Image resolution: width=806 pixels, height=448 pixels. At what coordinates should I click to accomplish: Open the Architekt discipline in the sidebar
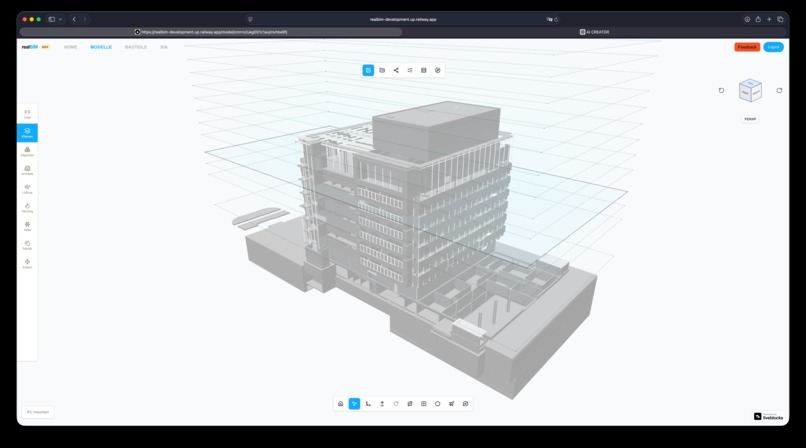[27, 171]
